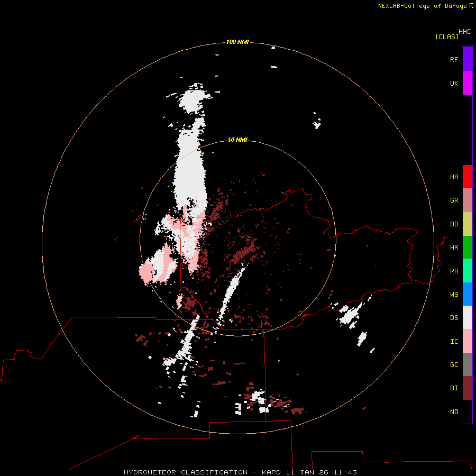Viewport: 476px width, 476px height.
Task: Click the 50 NMI range ring label
Action: coord(237,140)
